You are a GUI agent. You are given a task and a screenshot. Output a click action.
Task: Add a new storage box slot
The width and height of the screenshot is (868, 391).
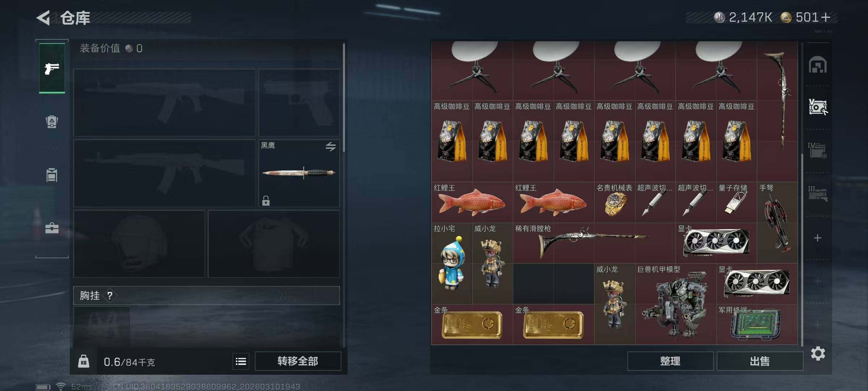pos(818,238)
